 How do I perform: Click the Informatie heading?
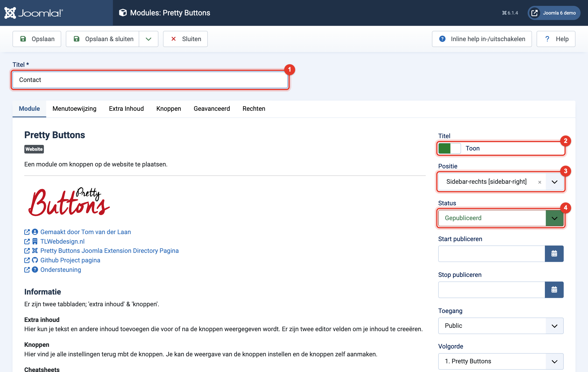tap(43, 292)
